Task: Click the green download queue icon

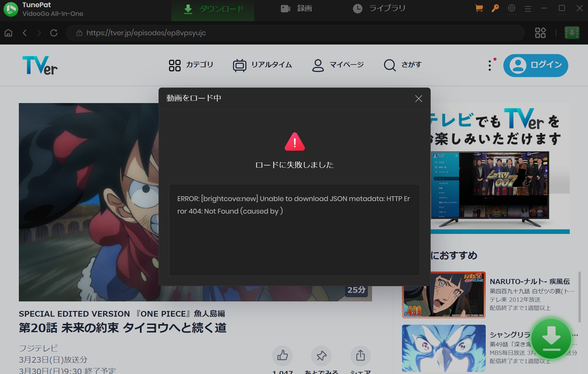Action: point(572,33)
